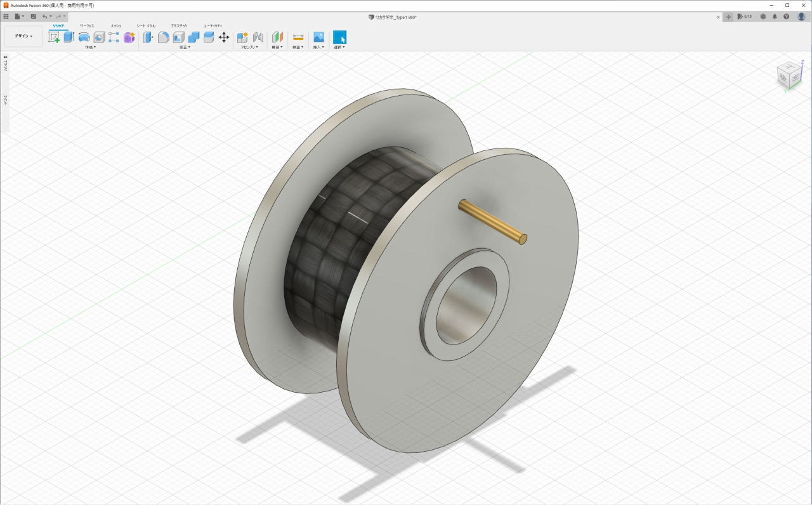The image size is (812, 505).
Task: Expand the 修正 dropdown menu
Action: click(185, 47)
